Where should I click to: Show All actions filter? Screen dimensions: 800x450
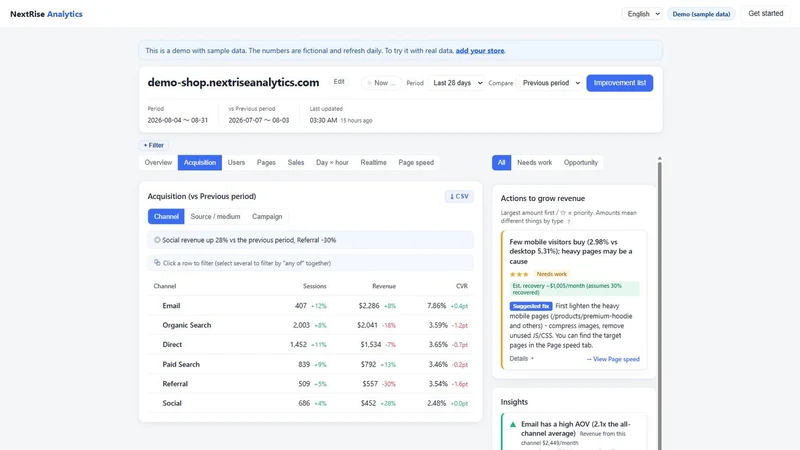(x=501, y=162)
